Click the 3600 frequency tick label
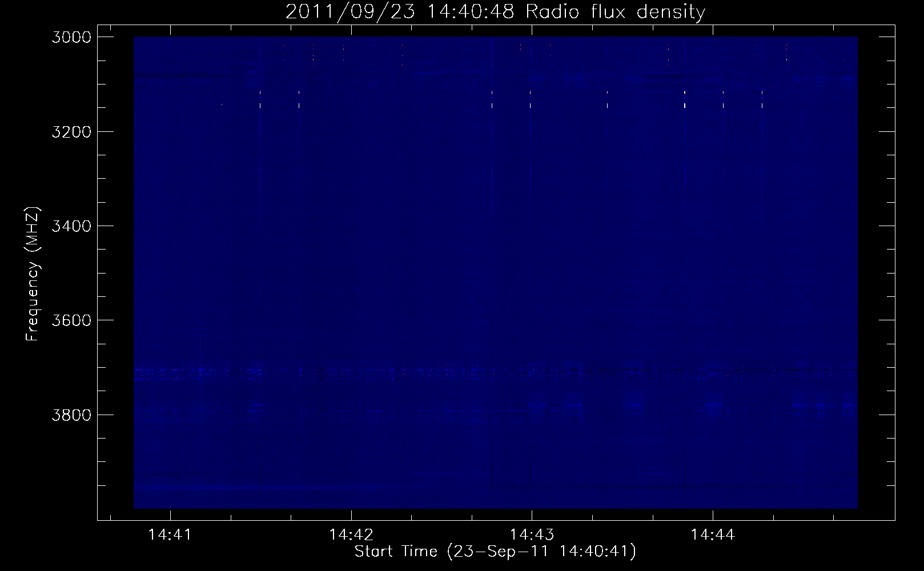The image size is (924, 571). (x=71, y=320)
